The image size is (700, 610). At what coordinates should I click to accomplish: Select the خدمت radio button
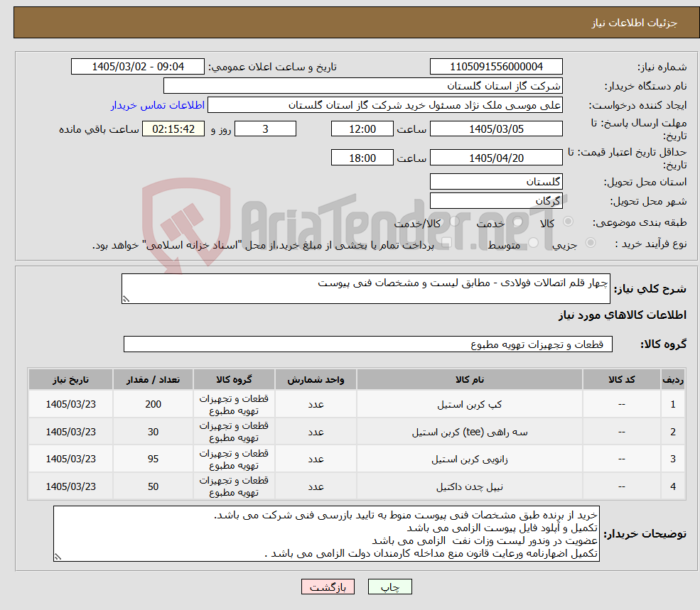point(518,222)
